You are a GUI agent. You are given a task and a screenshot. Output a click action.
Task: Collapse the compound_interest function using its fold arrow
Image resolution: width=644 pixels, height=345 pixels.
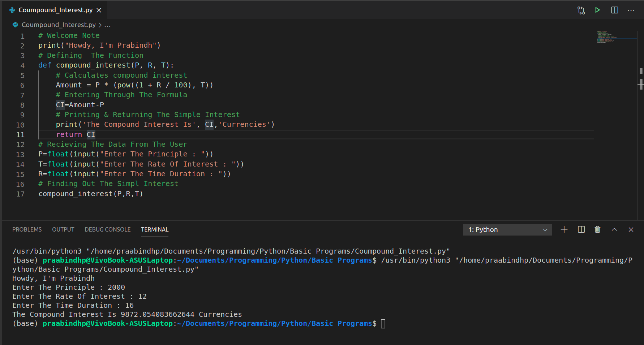[x=31, y=65]
